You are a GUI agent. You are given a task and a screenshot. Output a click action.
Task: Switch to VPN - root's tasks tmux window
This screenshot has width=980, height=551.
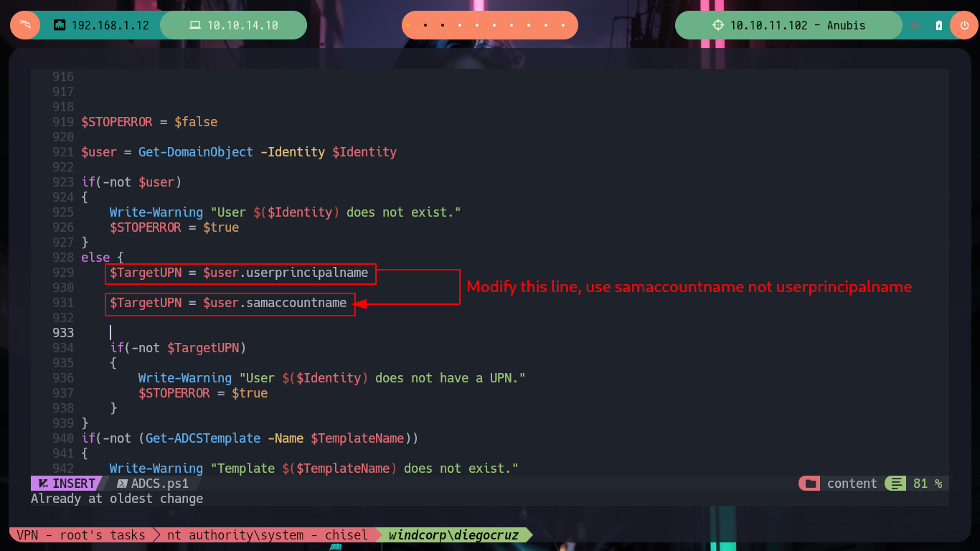[83, 534]
